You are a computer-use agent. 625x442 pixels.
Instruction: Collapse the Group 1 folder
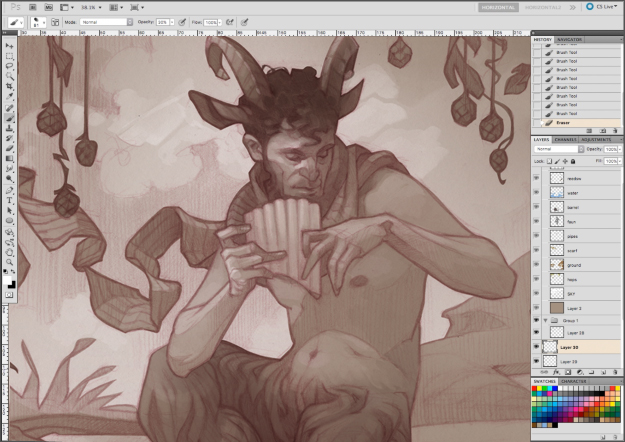tap(545, 320)
